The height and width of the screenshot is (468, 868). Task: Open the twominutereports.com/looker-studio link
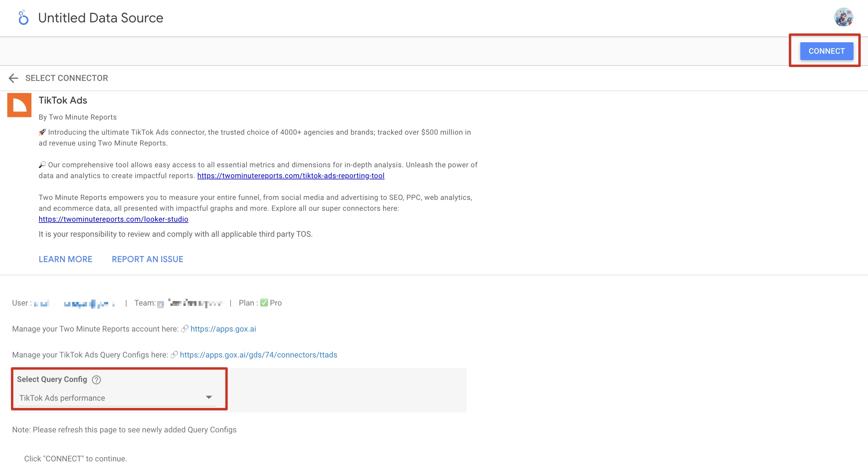click(114, 219)
